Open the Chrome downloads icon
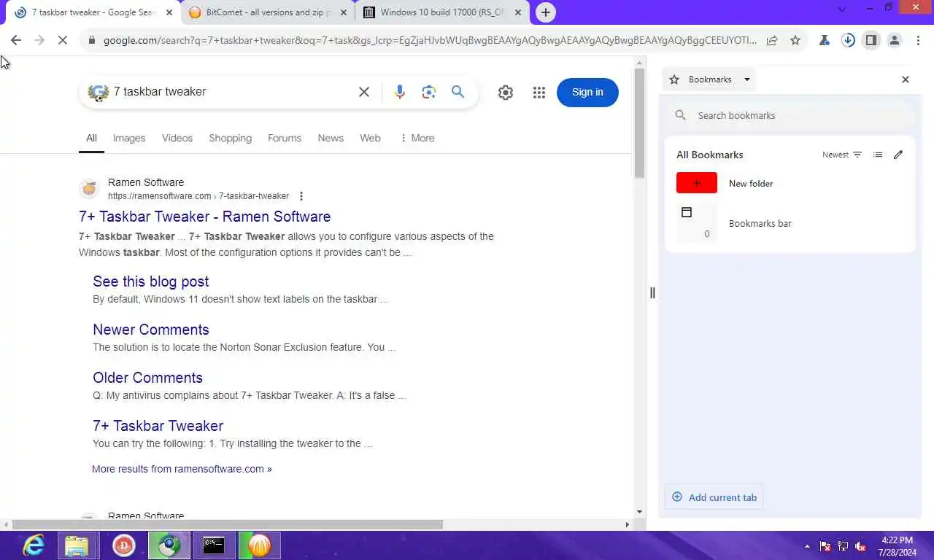934x560 pixels. 848,41
